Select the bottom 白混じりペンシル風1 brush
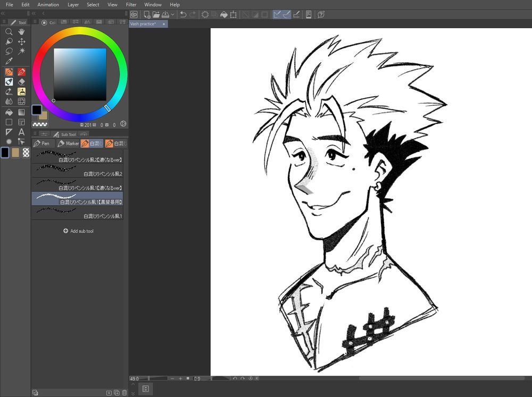532x397 pixels. (77, 213)
